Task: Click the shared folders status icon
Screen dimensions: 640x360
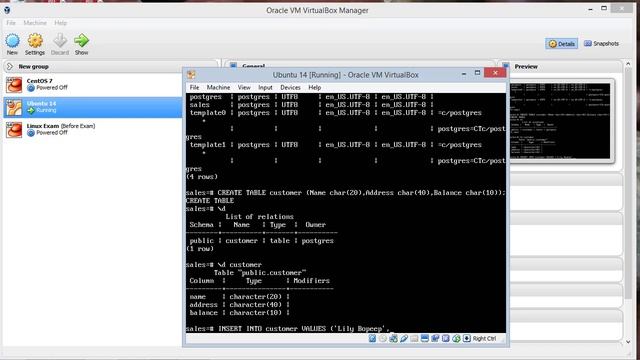Action: 414,338
